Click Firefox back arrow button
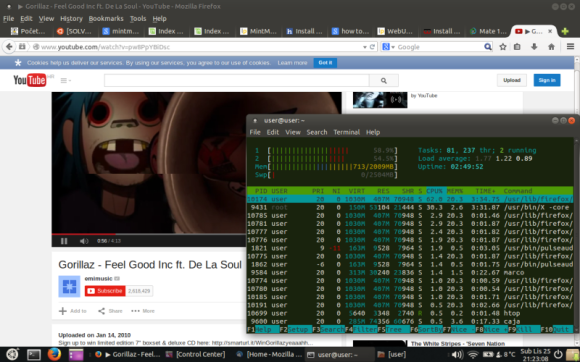 (9, 47)
